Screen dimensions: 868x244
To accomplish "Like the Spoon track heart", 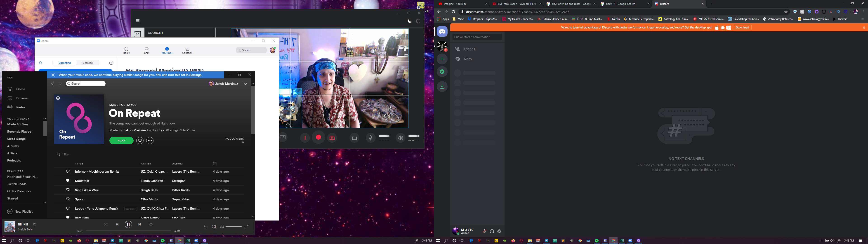I will click(x=68, y=199).
